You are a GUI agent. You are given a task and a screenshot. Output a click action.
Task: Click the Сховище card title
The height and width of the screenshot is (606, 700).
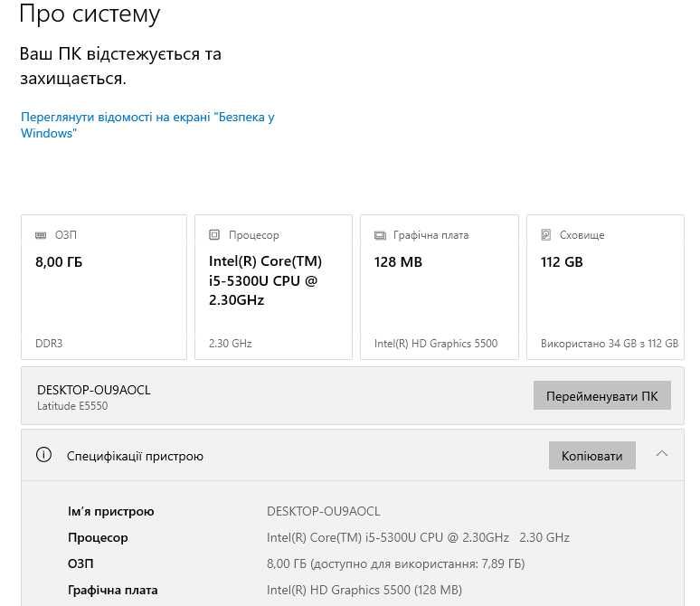582,235
